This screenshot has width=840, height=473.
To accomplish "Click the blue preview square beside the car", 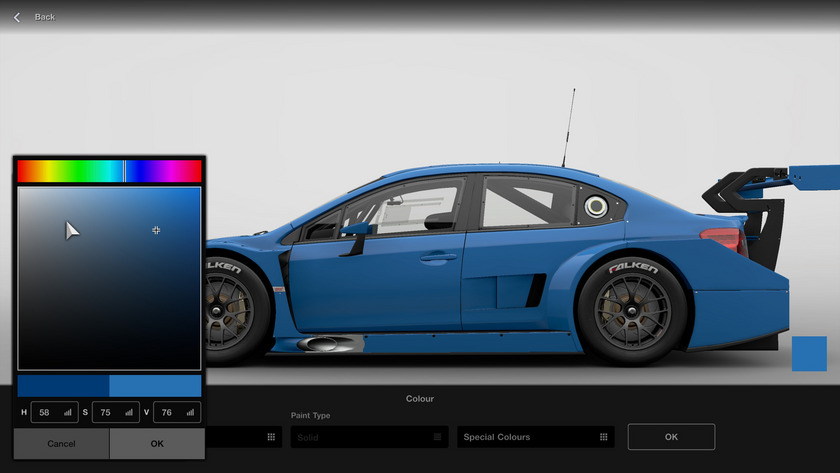I will (x=809, y=354).
